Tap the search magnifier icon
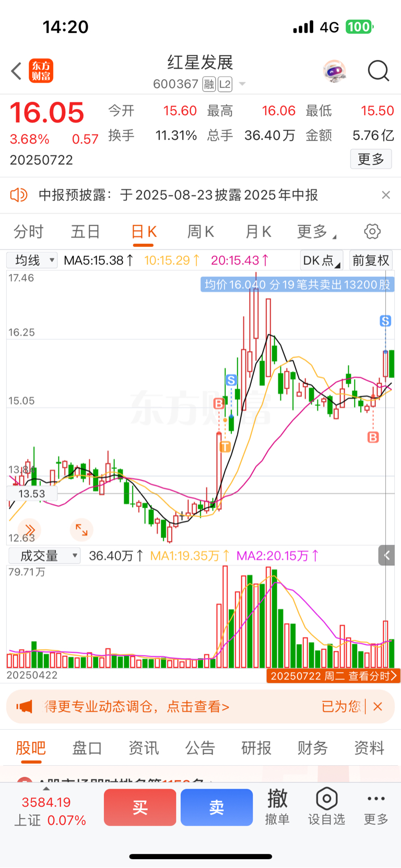Image resolution: width=401 pixels, height=868 pixels. coord(379,71)
